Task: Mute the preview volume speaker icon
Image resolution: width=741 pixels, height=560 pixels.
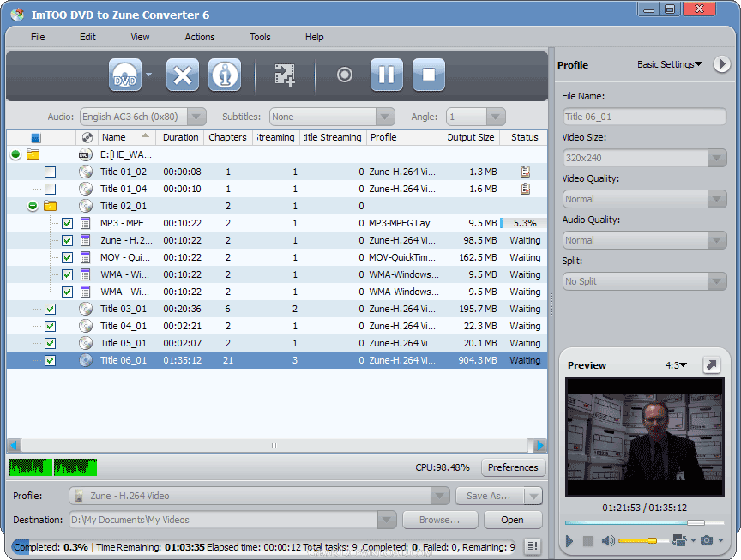Action: (x=608, y=540)
